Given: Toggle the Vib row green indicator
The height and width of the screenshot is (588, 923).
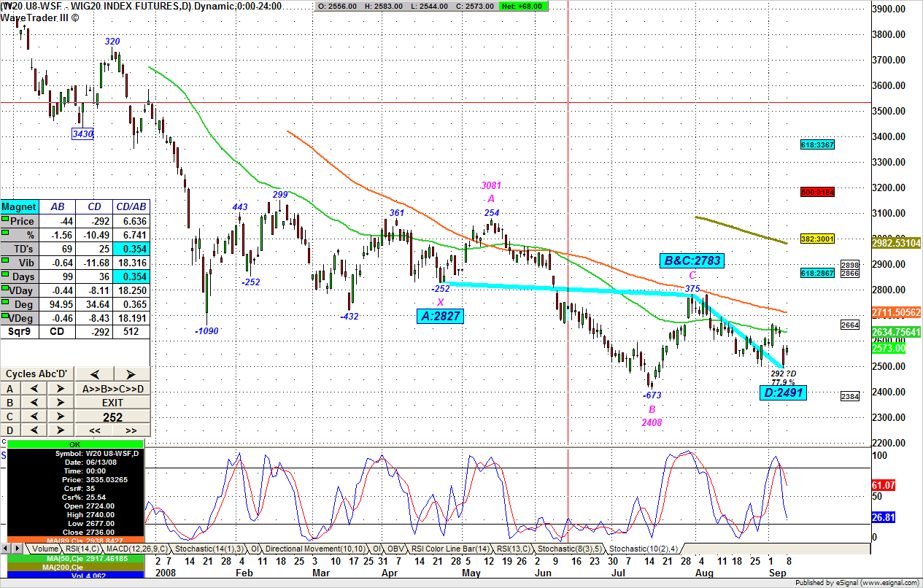Looking at the screenshot, I should pyautogui.click(x=7, y=261).
